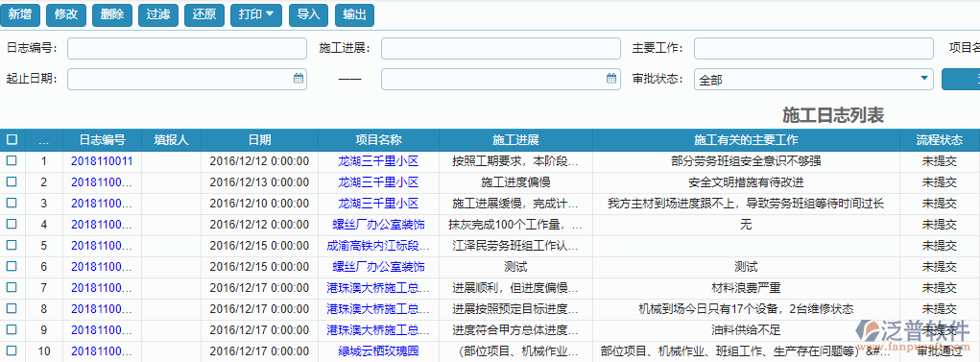Check the checkbox for row 6
The image size is (980, 362).
(x=12, y=266)
